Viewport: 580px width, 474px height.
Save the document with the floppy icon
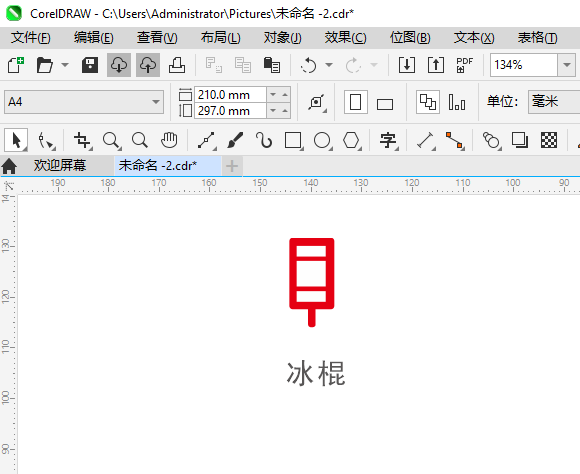[x=90, y=65]
